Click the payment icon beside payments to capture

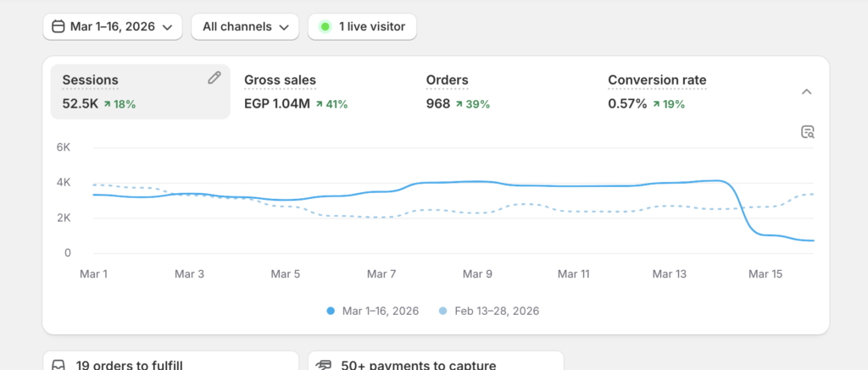coord(323,366)
